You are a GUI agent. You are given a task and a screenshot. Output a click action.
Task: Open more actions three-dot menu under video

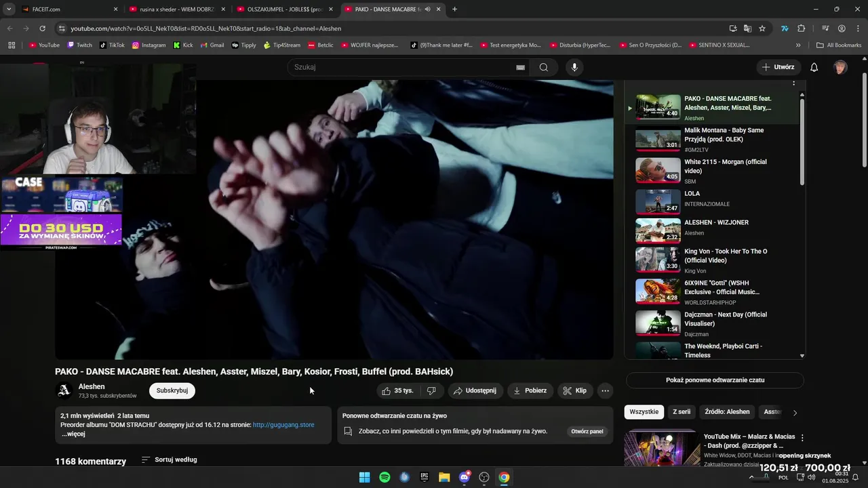tap(605, 390)
